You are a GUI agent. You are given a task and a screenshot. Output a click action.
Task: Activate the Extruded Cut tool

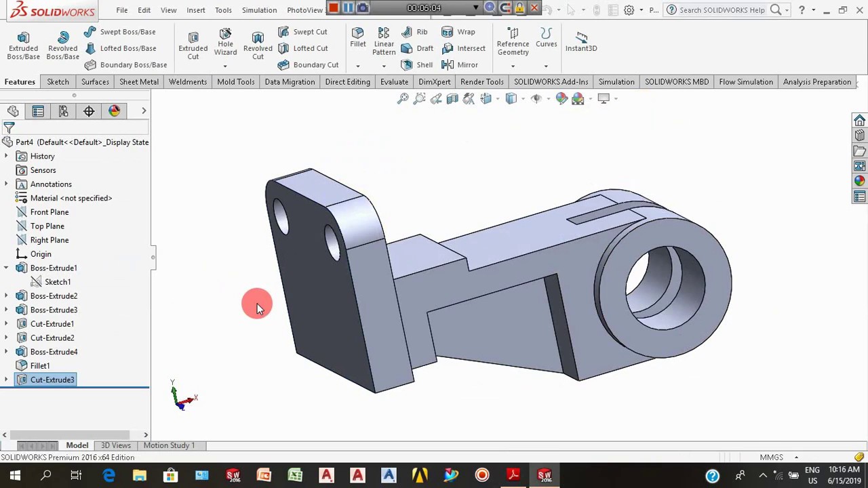[193, 45]
